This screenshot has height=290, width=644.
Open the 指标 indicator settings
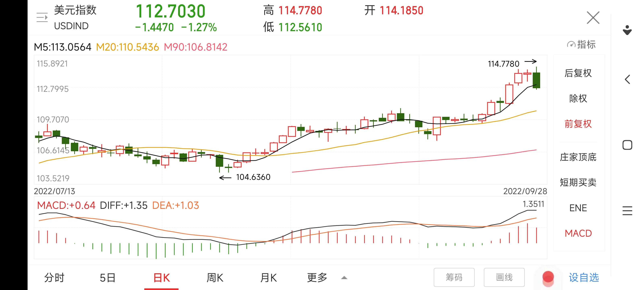[x=581, y=45]
